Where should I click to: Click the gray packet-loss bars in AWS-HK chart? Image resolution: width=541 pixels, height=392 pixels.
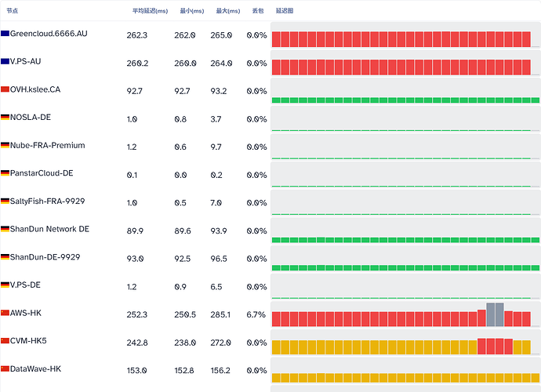(495, 314)
